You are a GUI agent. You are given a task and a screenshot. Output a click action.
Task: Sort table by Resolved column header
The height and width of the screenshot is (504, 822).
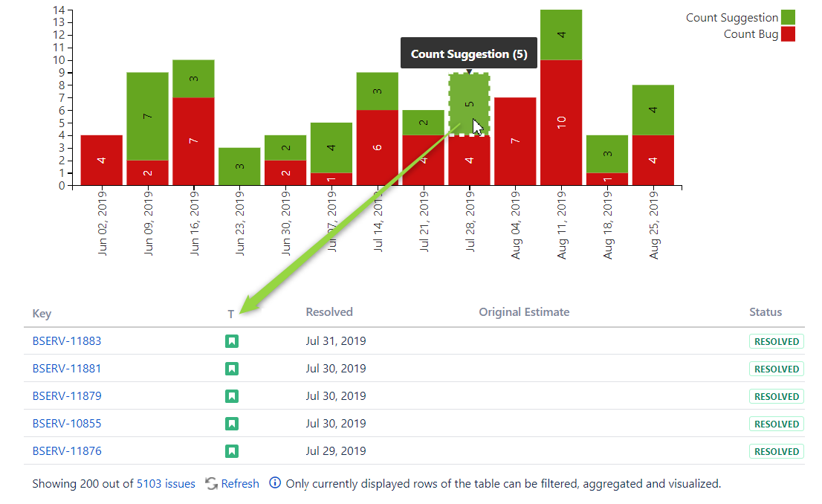click(329, 312)
